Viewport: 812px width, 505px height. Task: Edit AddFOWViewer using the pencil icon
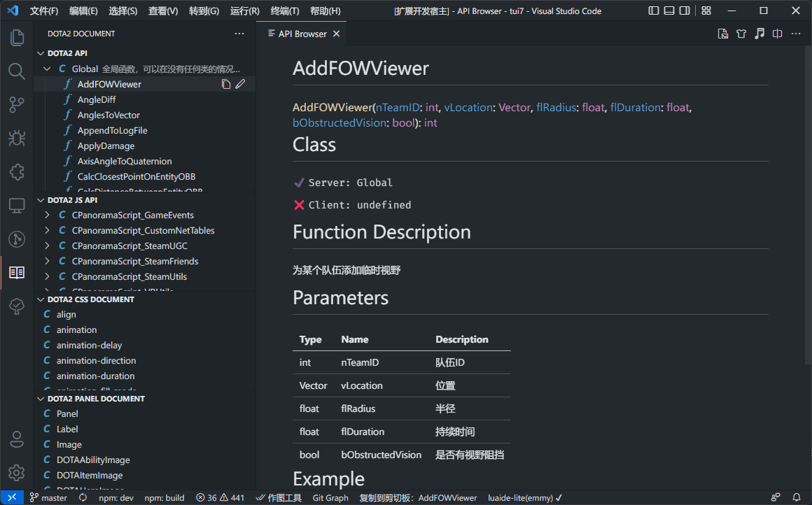(240, 85)
